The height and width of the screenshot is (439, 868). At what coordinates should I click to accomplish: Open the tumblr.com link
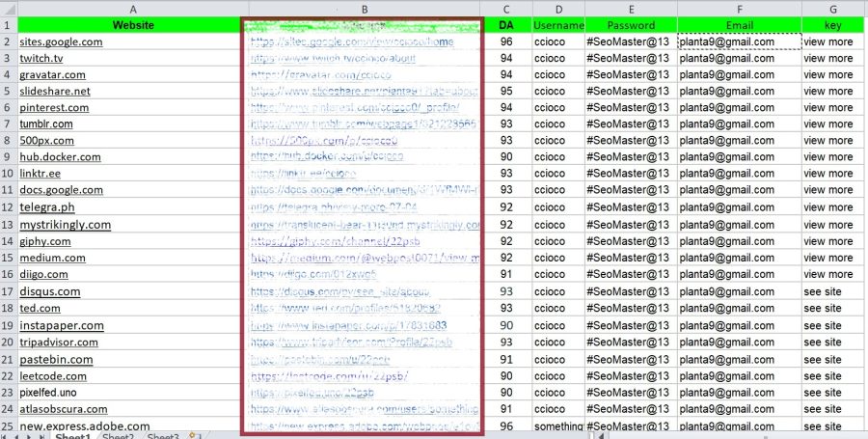tap(46, 124)
